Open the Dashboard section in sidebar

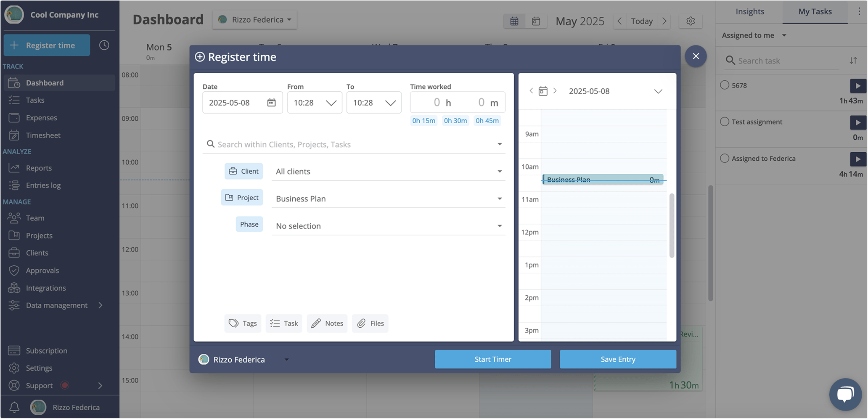click(x=45, y=82)
